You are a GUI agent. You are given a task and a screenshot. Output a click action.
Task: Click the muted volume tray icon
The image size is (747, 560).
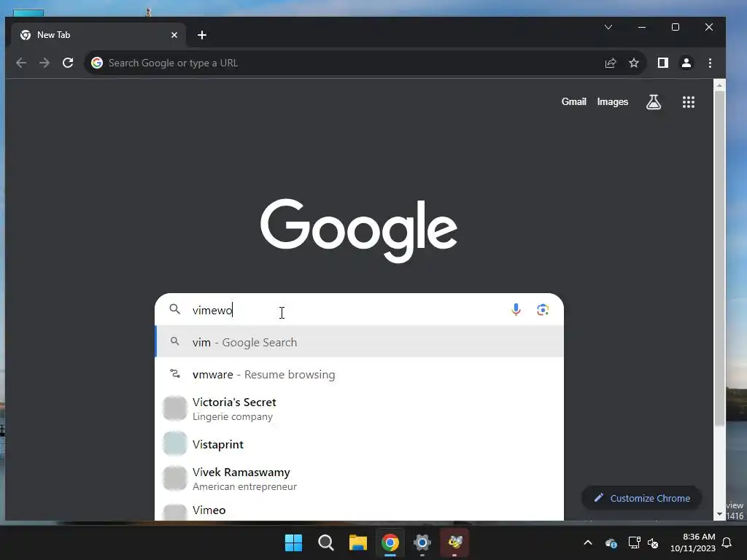click(x=653, y=542)
